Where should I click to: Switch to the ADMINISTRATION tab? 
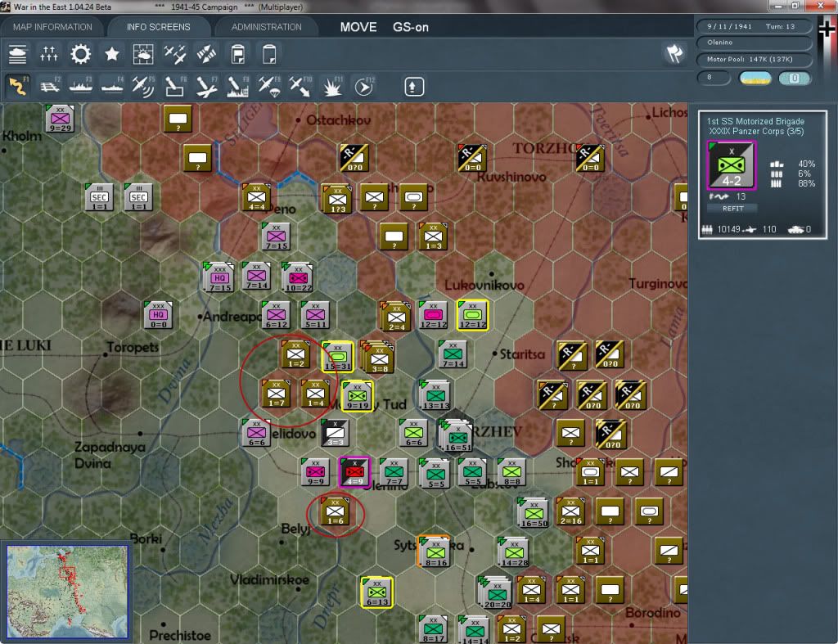[x=267, y=27]
